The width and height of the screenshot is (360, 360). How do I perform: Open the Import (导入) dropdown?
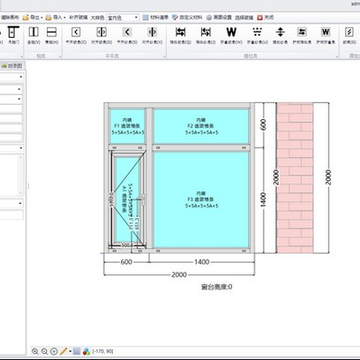pyautogui.click(x=55, y=17)
